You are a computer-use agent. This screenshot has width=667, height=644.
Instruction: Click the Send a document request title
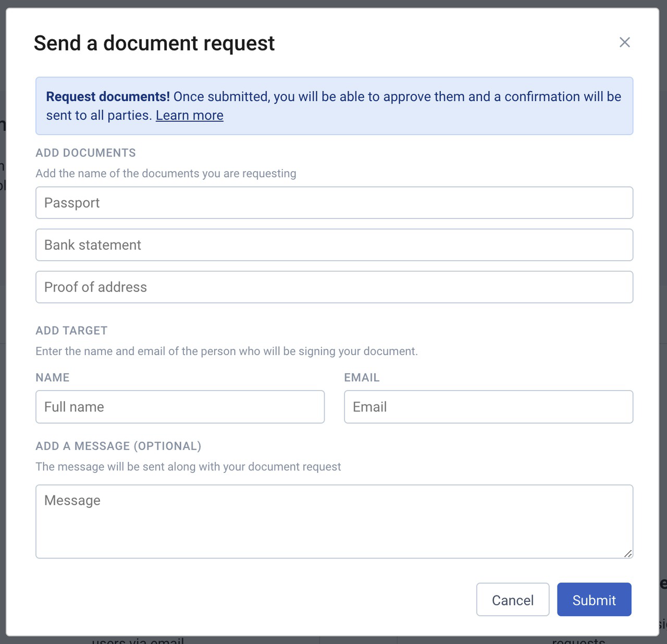(154, 43)
